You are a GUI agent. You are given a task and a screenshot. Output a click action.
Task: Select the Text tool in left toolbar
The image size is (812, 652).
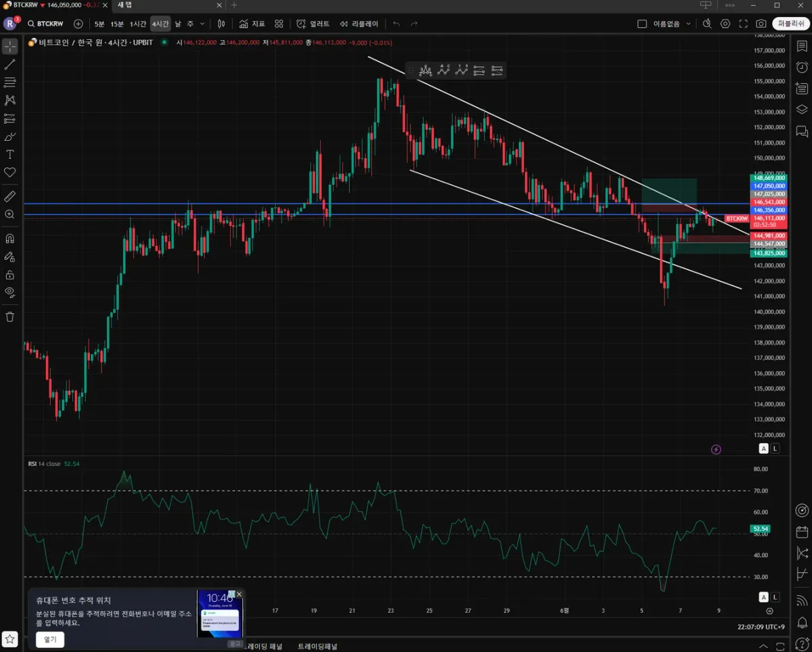10,154
